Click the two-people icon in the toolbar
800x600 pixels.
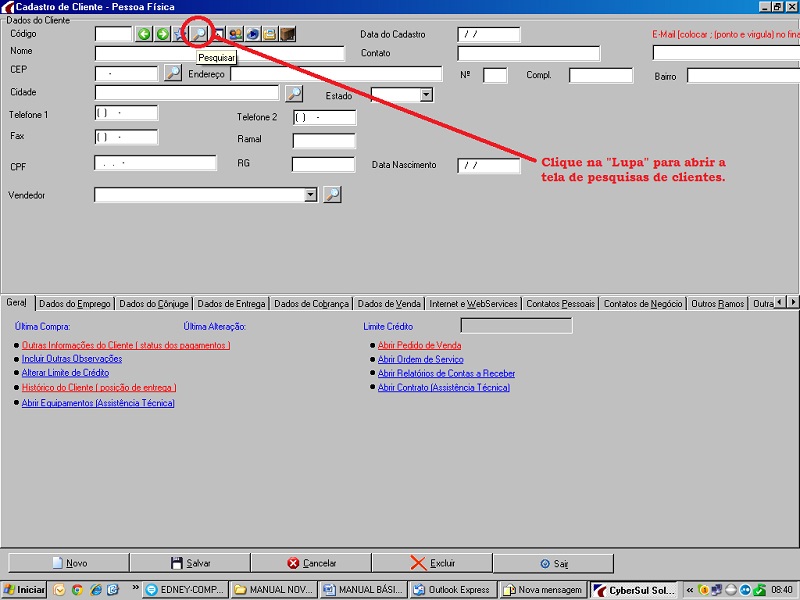(x=235, y=34)
